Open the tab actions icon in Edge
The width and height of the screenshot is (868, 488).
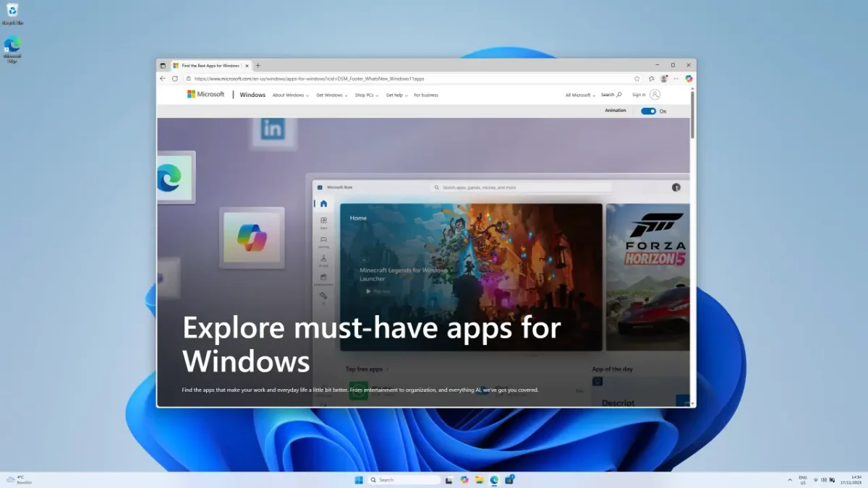point(163,66)
